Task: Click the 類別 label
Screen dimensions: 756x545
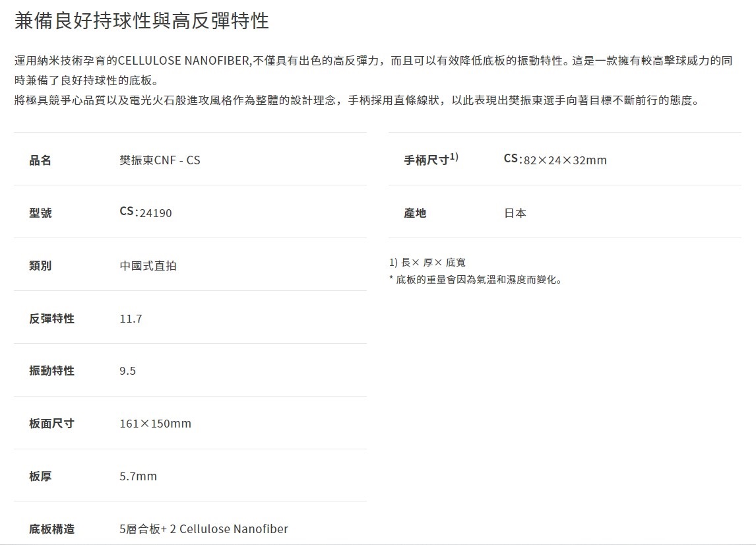Action: point(40,266)
